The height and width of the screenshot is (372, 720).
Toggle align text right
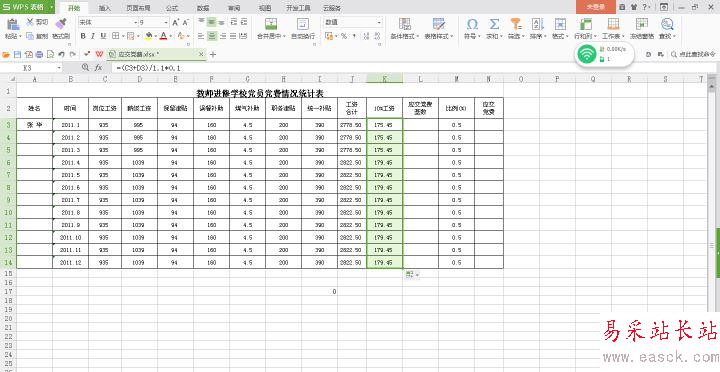[223, 36]
